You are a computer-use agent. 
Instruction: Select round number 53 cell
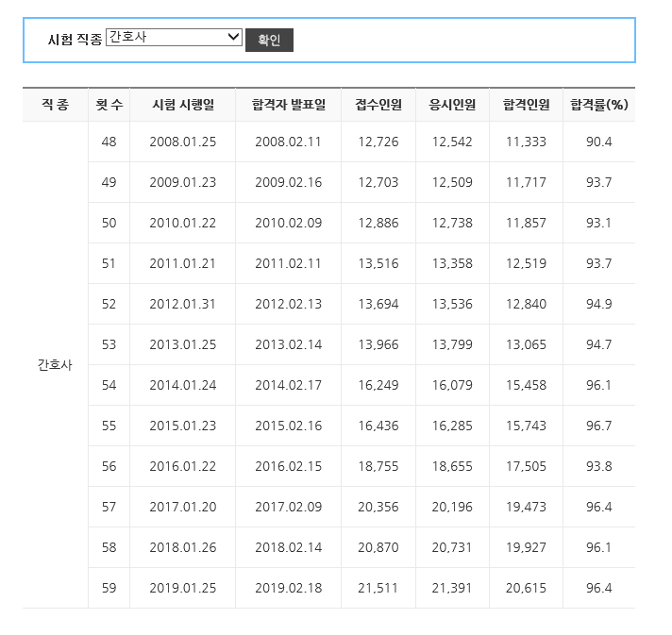pos(109,345)
